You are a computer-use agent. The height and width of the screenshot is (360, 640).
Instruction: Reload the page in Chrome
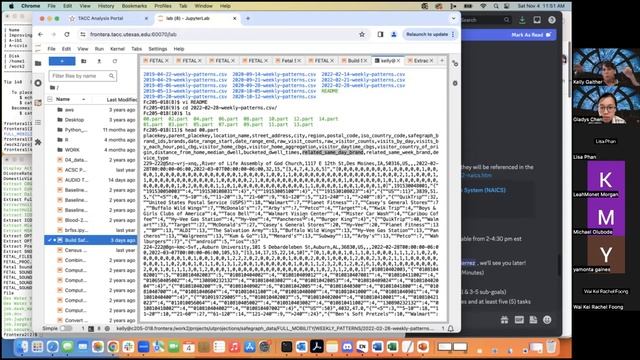67,35
